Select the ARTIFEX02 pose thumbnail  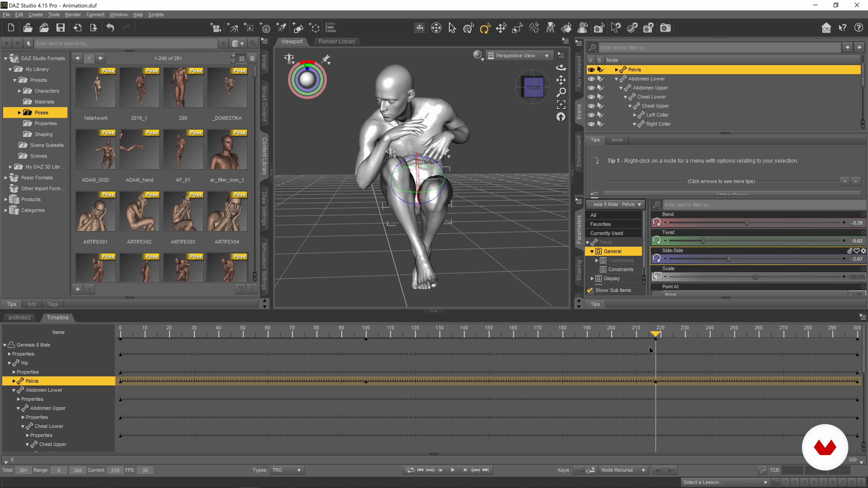139,211
